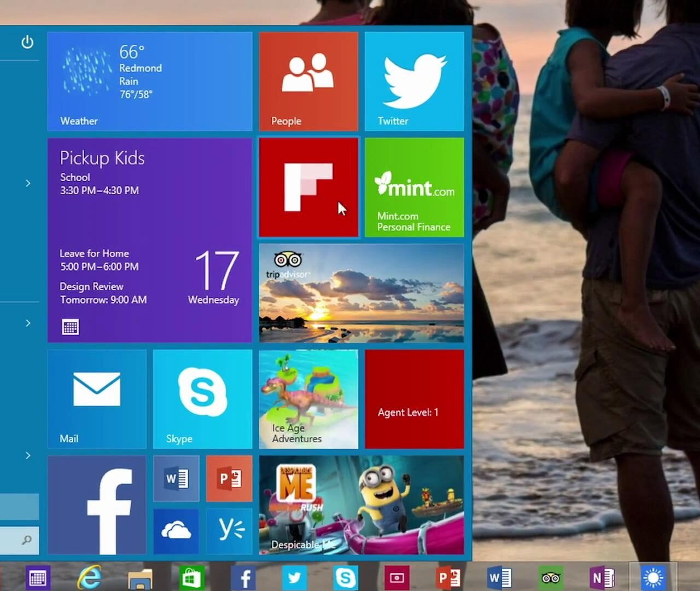Screen dimensions: 700x591
Task: Open TripAdvisor from the taskbar
Action: tap(551, 578)
